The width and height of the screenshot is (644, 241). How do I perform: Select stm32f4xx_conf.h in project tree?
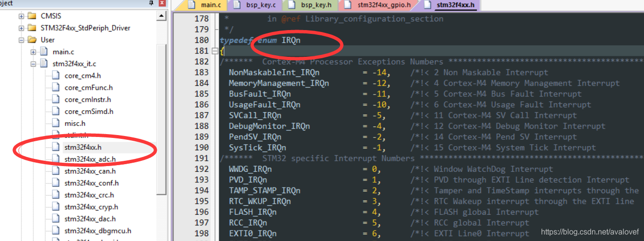[x=92, y=183]
